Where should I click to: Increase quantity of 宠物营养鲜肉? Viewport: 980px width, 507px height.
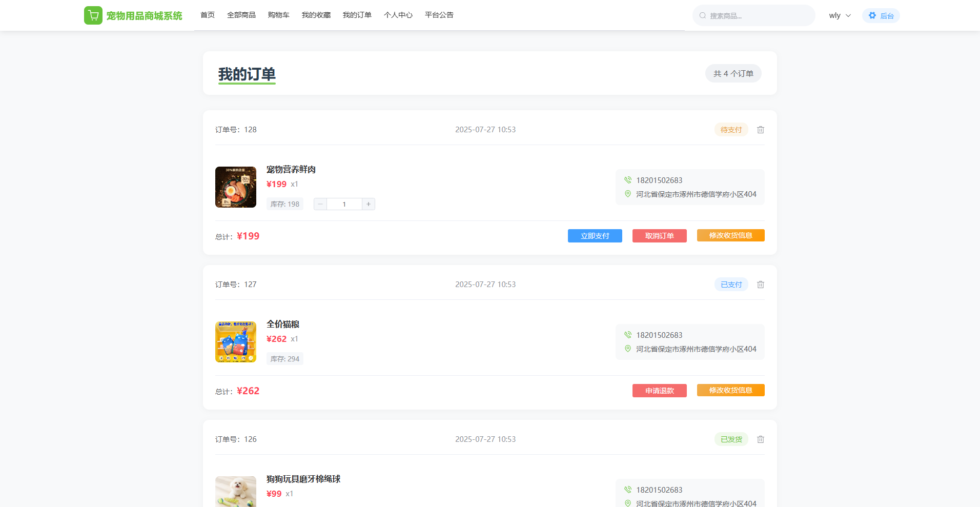pos(369,204)
